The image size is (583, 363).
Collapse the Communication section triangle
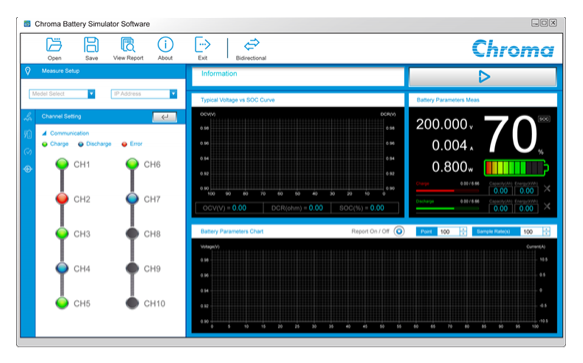point(44,133)
